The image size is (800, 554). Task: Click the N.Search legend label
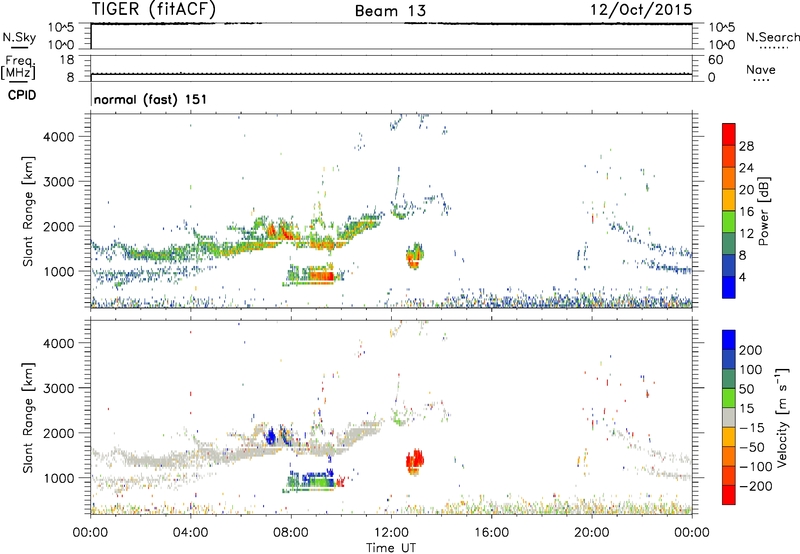click(x=772, y=37)
